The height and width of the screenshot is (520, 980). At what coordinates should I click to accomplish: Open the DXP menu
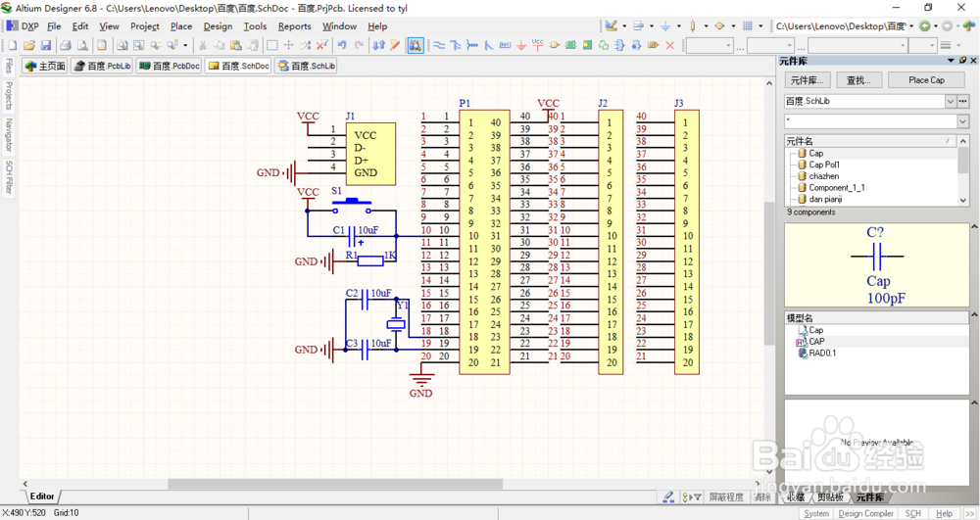(24, 26)
